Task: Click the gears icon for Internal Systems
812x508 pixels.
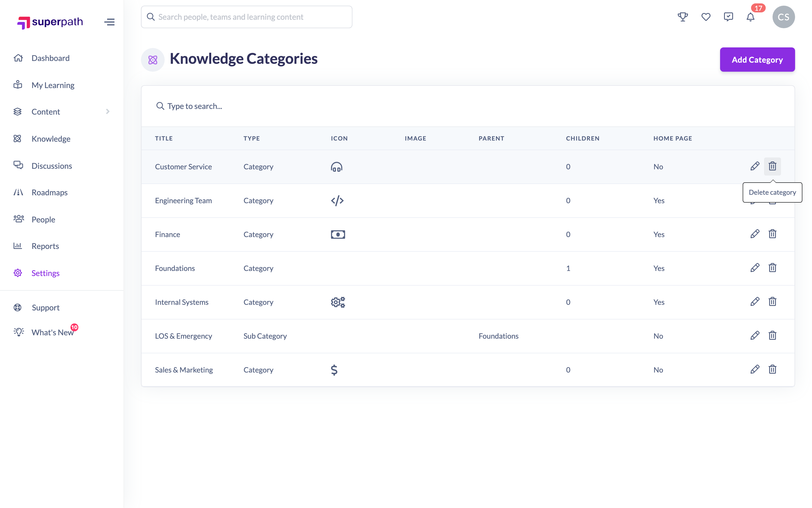Action: pyautogui.click(x=338, y=302)
